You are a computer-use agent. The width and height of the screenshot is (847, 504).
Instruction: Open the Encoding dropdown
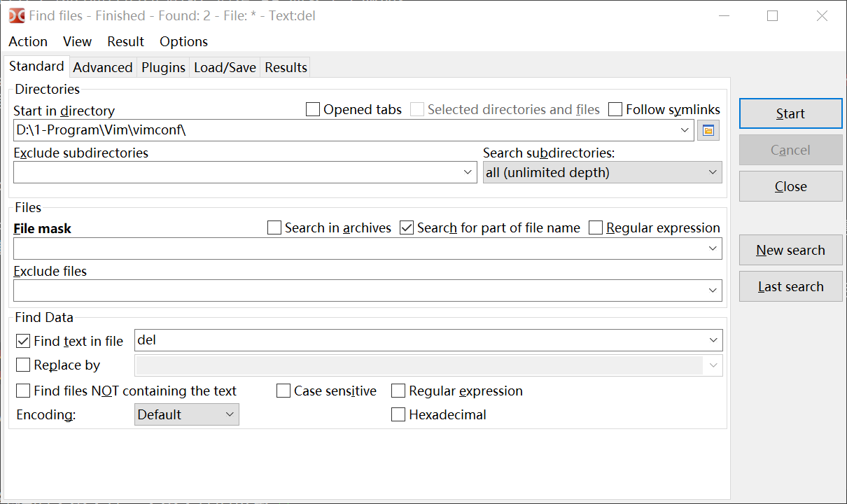186,415
